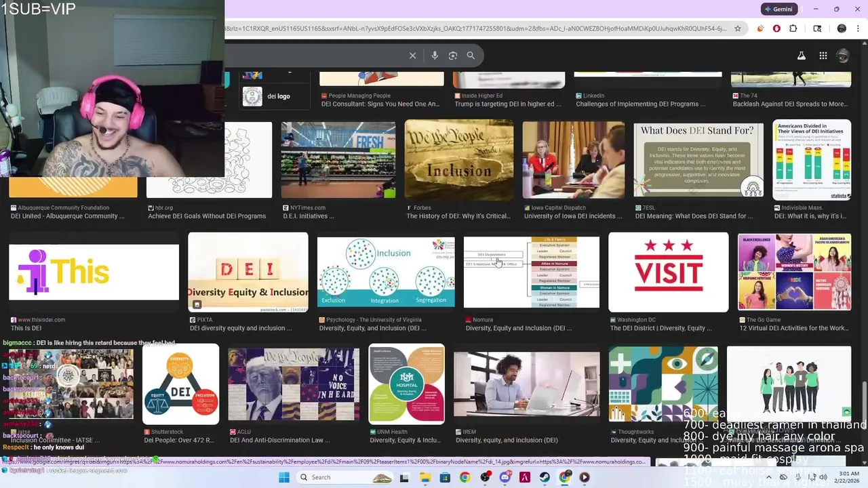868x488 pixels.
Task: Open 'Backlash Against DEI Spreads to More' link
Action: coord(790,104)
